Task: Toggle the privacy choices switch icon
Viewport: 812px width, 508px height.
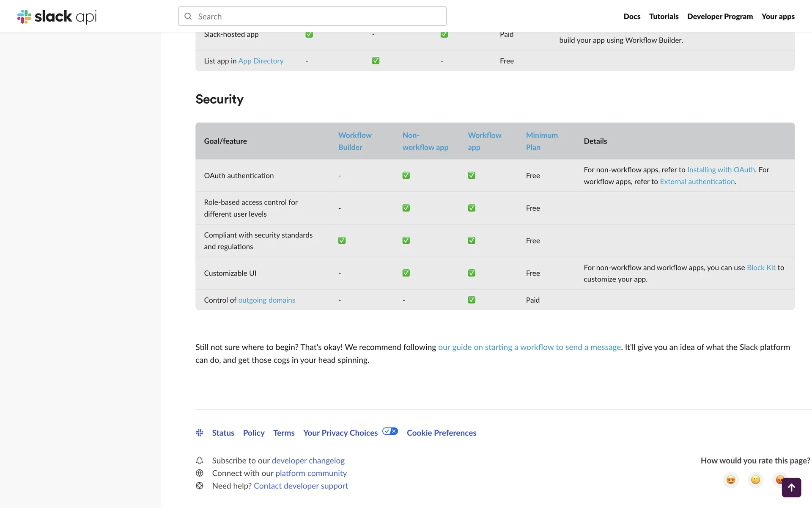Action: coord(390,431)
